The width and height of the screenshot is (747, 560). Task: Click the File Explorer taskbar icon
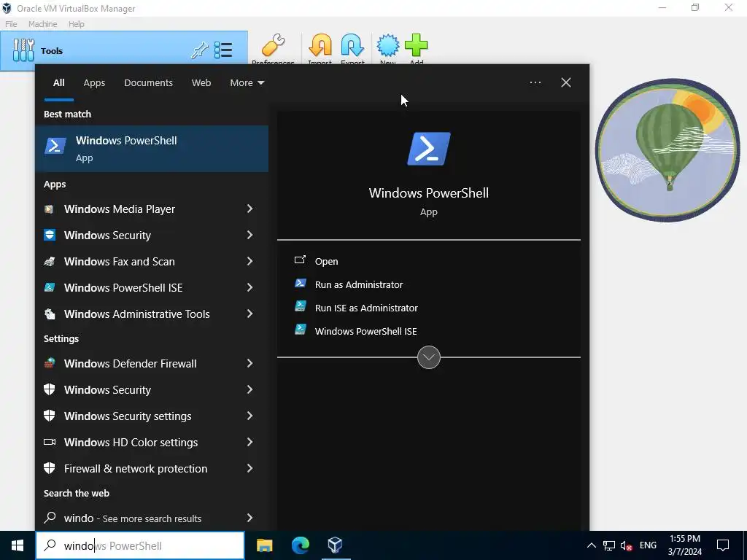(264, 545)
